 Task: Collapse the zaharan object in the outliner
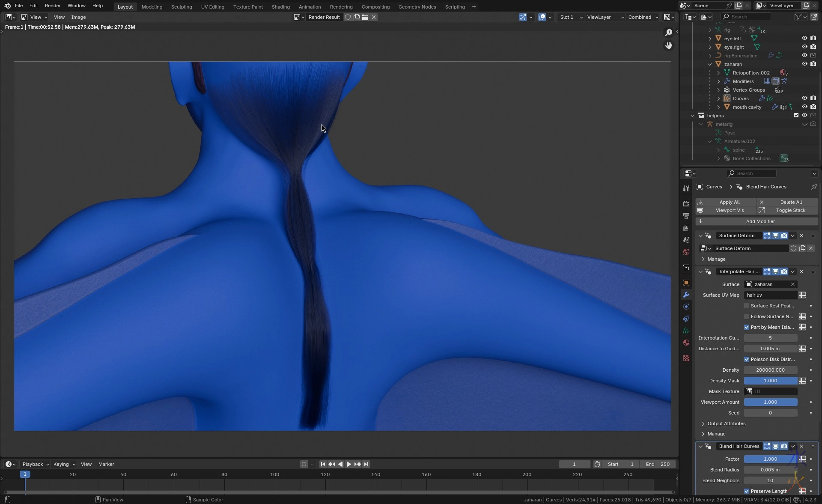[x=710, y=64]
